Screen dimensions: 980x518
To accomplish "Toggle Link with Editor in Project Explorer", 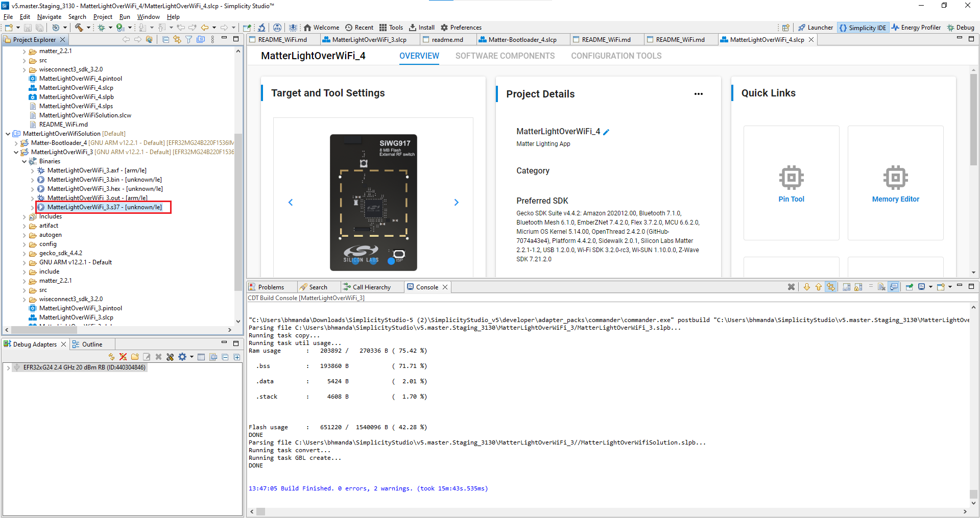I will point(177,39).
